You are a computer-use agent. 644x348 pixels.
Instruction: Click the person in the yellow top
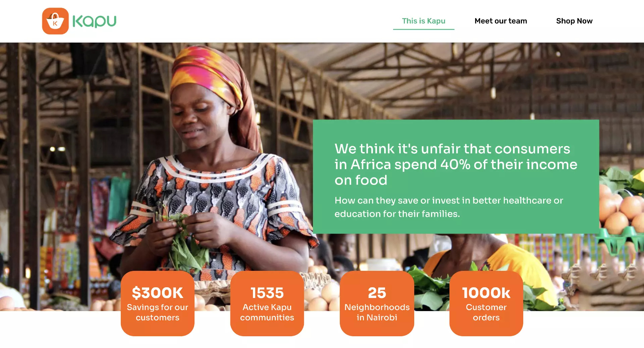coord(503,258)
